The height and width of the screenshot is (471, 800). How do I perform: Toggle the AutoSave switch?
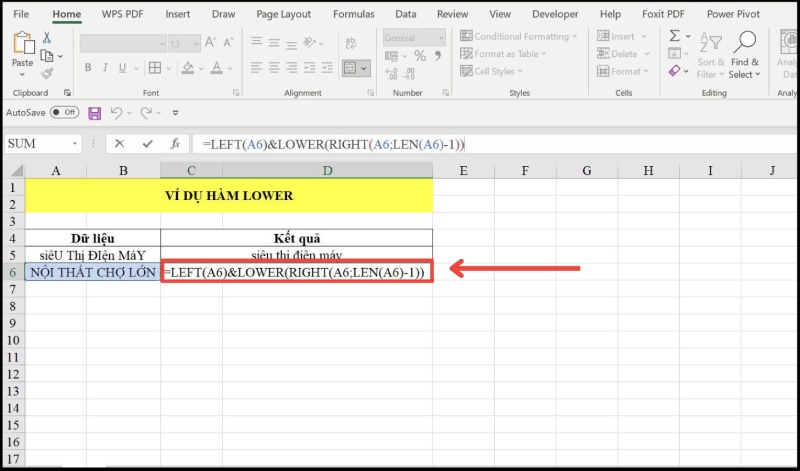click(64, 113)
